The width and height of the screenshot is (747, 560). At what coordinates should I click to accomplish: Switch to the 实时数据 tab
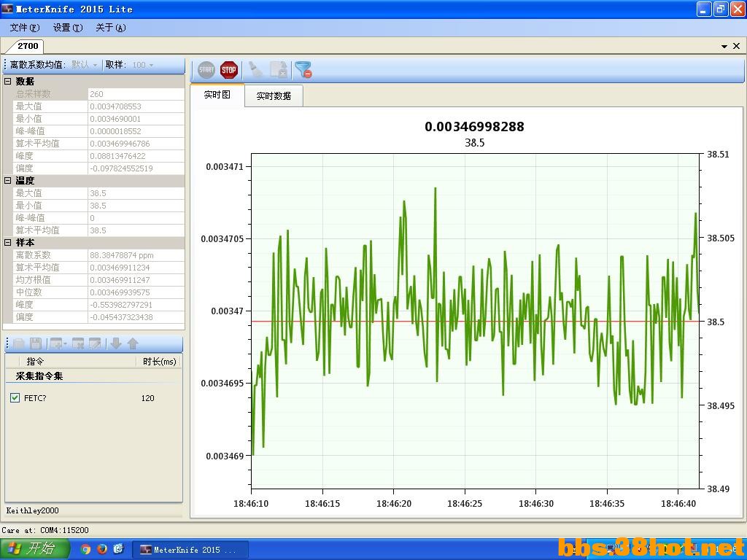coord(274,96)
